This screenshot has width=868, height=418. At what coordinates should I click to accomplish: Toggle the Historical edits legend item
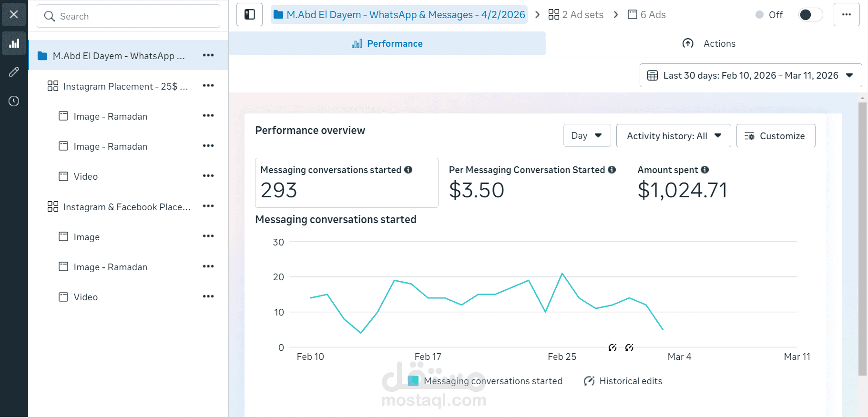coord(623,381)
